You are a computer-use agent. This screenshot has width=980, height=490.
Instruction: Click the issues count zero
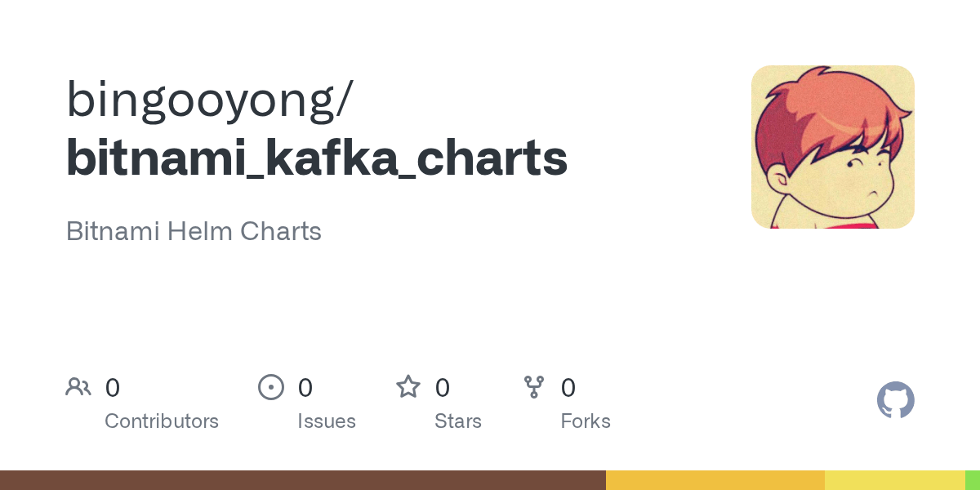click(x=305, y=387)
